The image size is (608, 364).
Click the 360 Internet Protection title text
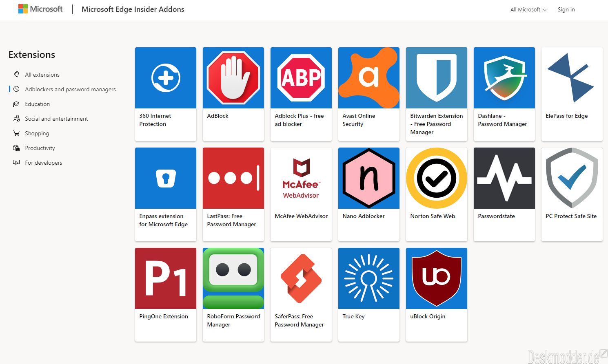tap(155, 120)
